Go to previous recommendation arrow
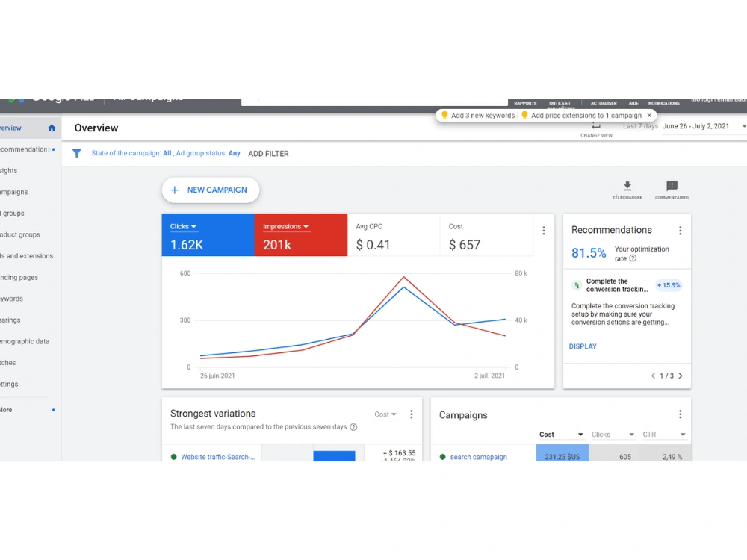Image resolution: width=747 pixels, height=560 pixels. point(653,376)
